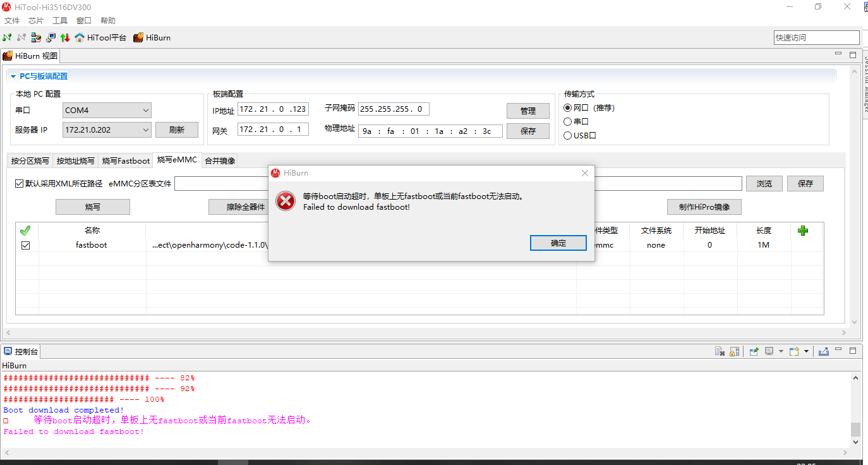Open the 服务器 IP 172.21.0.202 dropdown
Screen dimensions: 868x465
coord(107,130)
